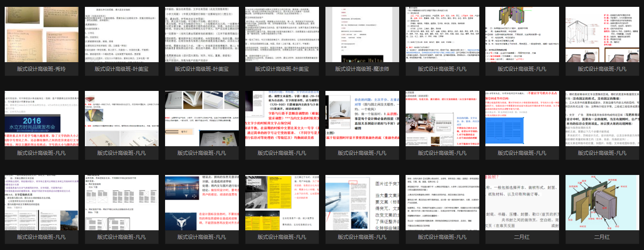Open thumbnail with yellow page layouts
Image resolution: width=644 pixels, height=250 pixels.
(282, 202)
